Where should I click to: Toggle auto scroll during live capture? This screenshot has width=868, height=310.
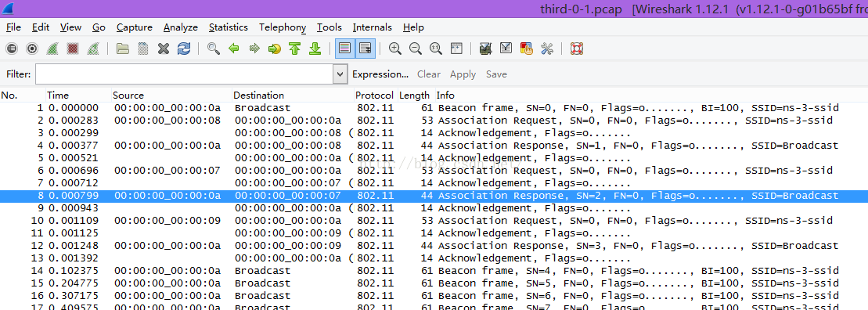tap(365, 49)
